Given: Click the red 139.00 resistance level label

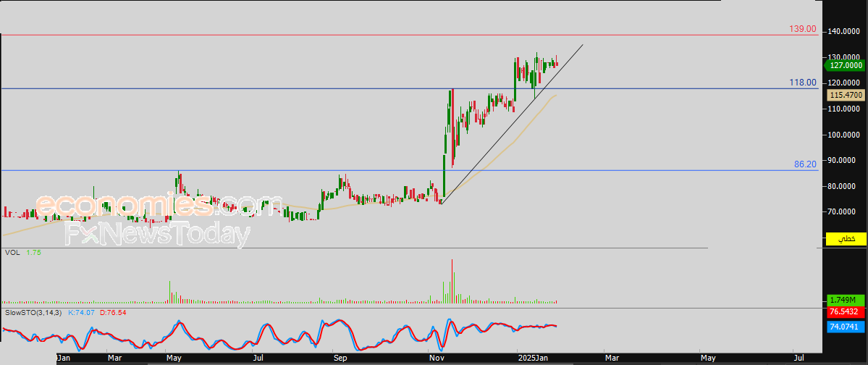Looking at the screenshot, I should (x=802, y=29).
